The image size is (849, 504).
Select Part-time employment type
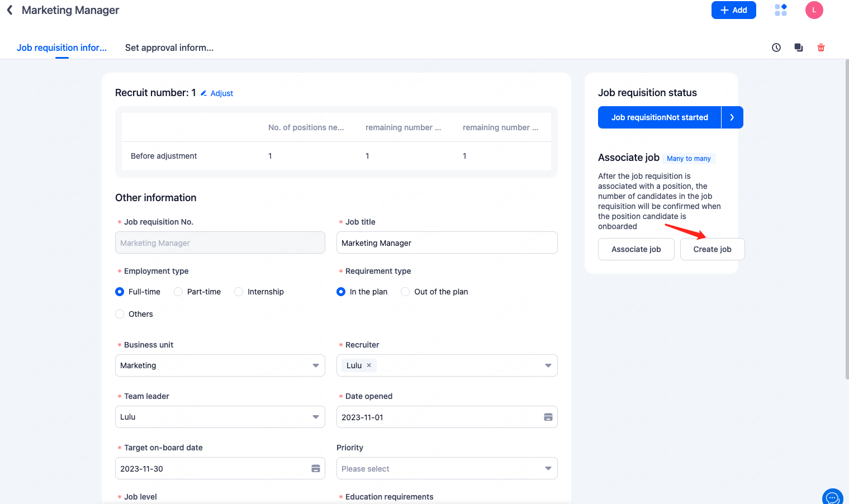coord(179,292)
